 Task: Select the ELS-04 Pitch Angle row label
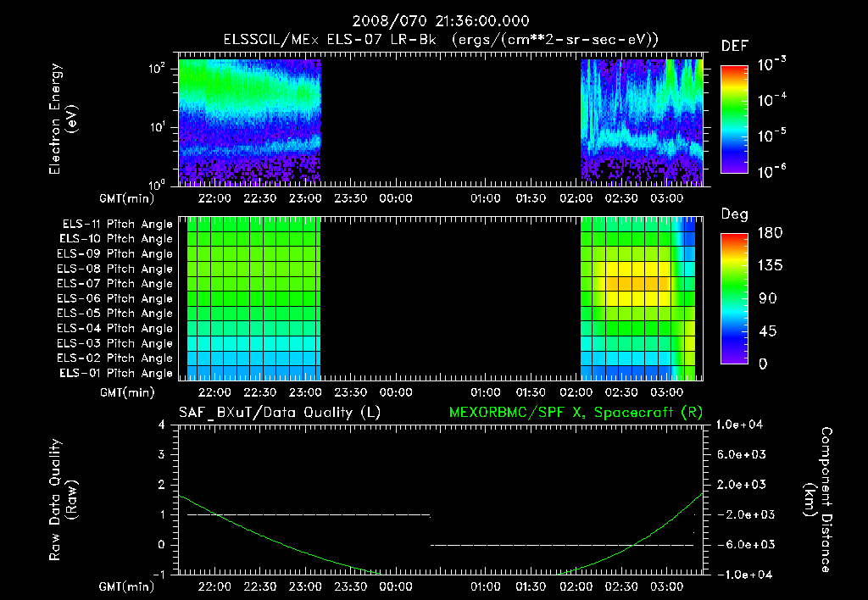tap(115, 328)
